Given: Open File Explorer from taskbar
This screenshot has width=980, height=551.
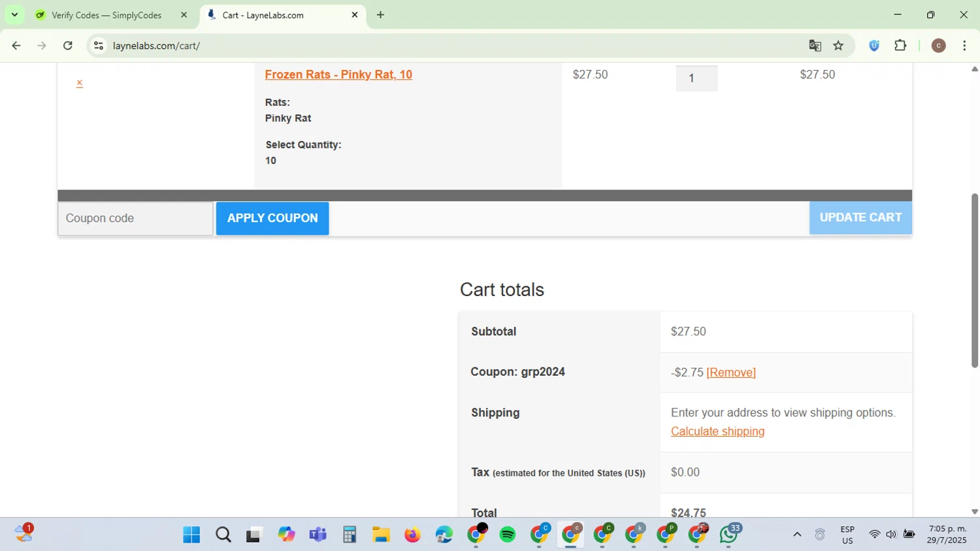Looking at the screenshot, I should (381, 535).
